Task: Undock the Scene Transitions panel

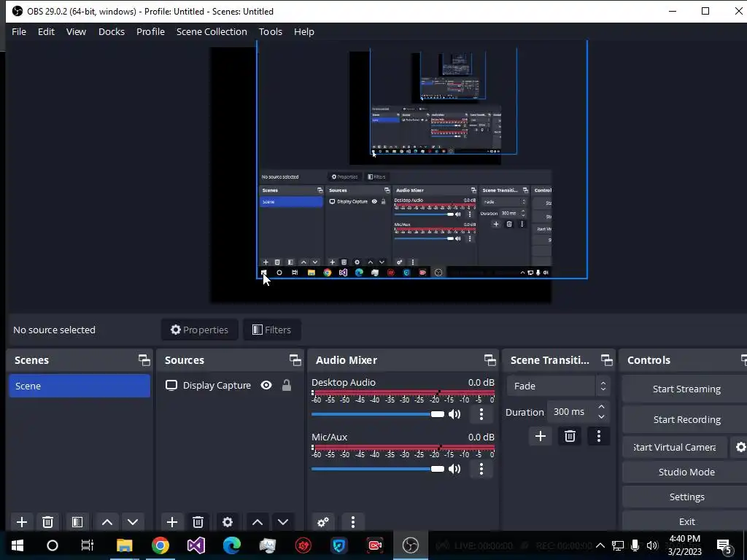Action: [x=606, y=360]
